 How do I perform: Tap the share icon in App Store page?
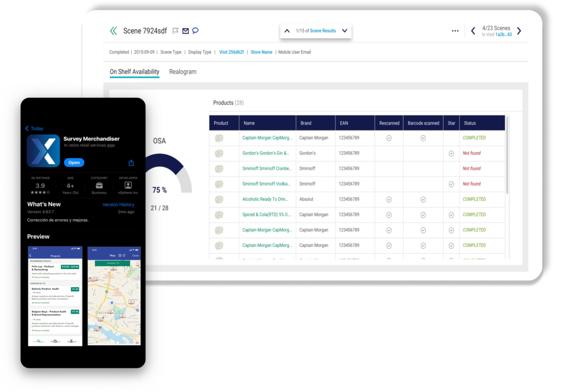coord(131,163)
